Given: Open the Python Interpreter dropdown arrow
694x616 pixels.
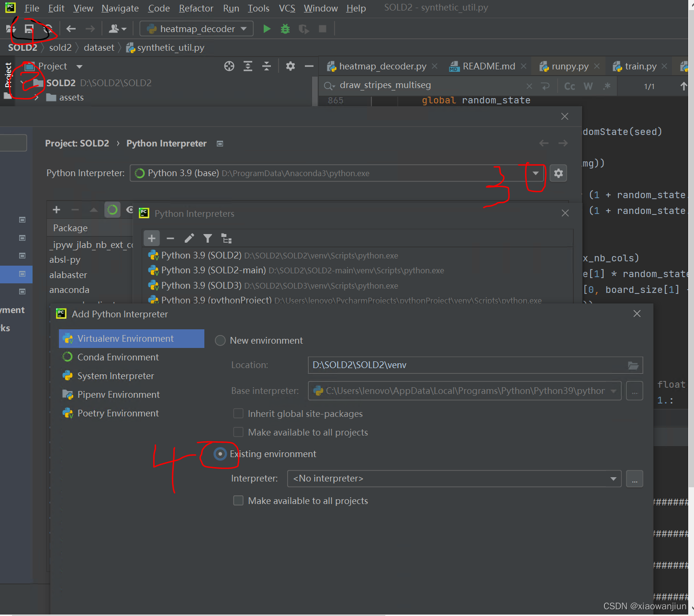Looking at the screenshot, I should point(536,173).
